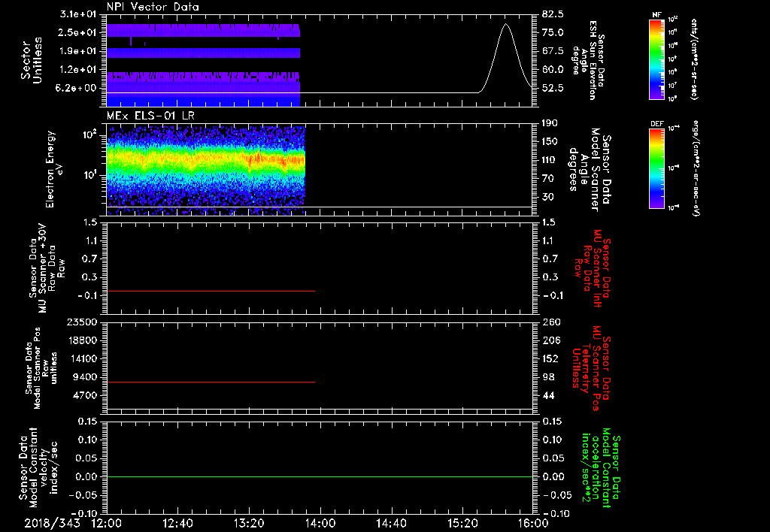Viewport: 770px width, 532px height.
Task: Click the ESH Sun Elevation Angle axis label
Action: pos(588,60)
